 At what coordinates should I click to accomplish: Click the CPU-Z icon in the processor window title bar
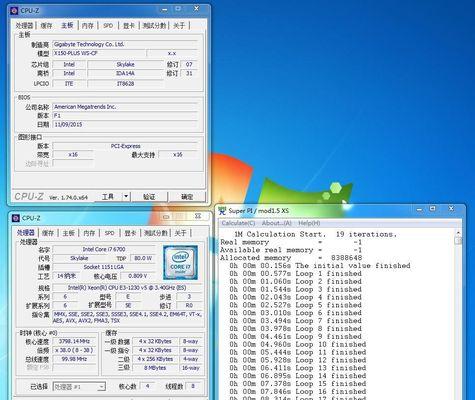point(15,218)
